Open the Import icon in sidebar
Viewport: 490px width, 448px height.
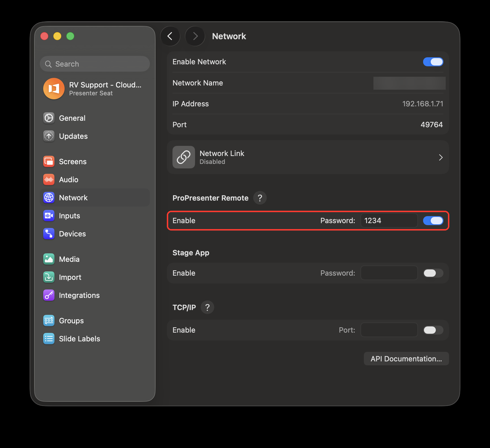click(49, 277)
